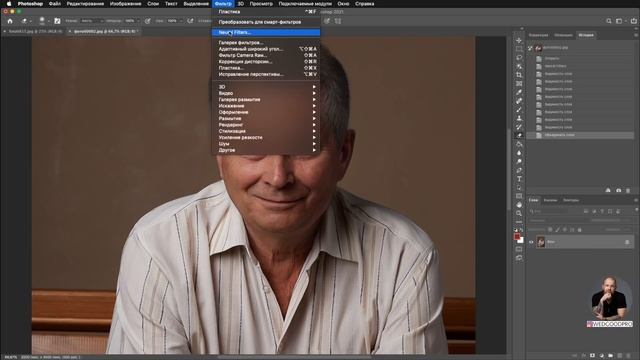640x360 pixels.
Task: Expand the Видео submenu
Action: [266, 93]
